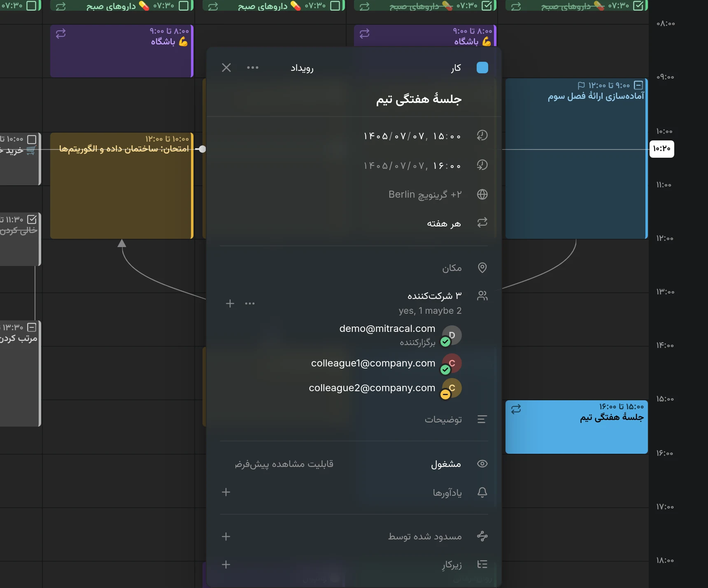Click the subtask list icon
Viewport: 708px width, 588px height.
[482, 564]
